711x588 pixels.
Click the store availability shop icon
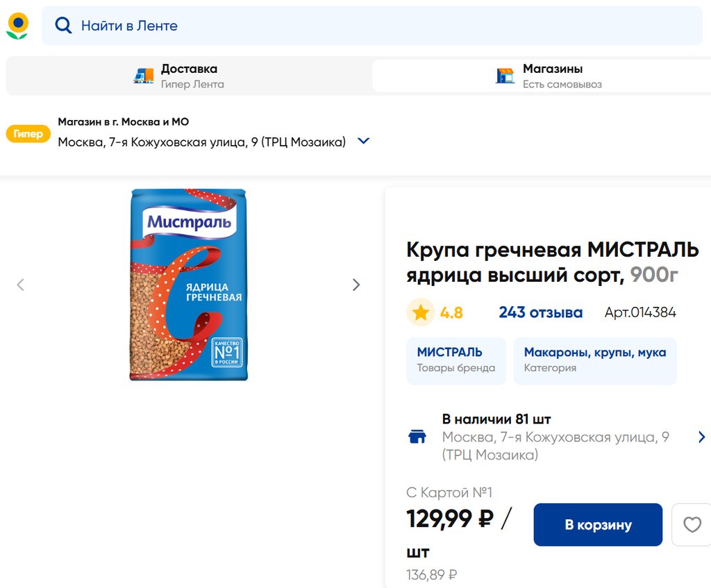pyautogui.click(x=417, y=437)
